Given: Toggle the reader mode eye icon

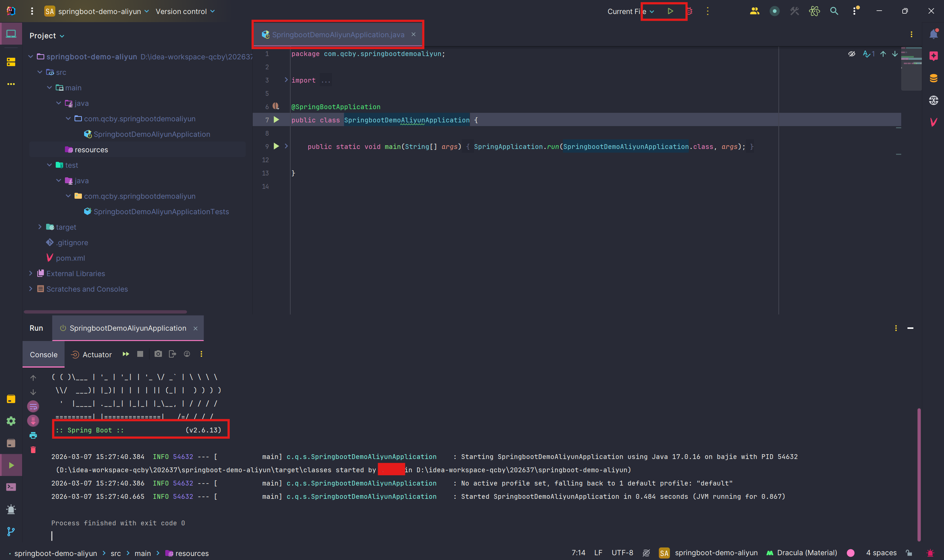Looking at the screenshot, I should pos(851,54).
